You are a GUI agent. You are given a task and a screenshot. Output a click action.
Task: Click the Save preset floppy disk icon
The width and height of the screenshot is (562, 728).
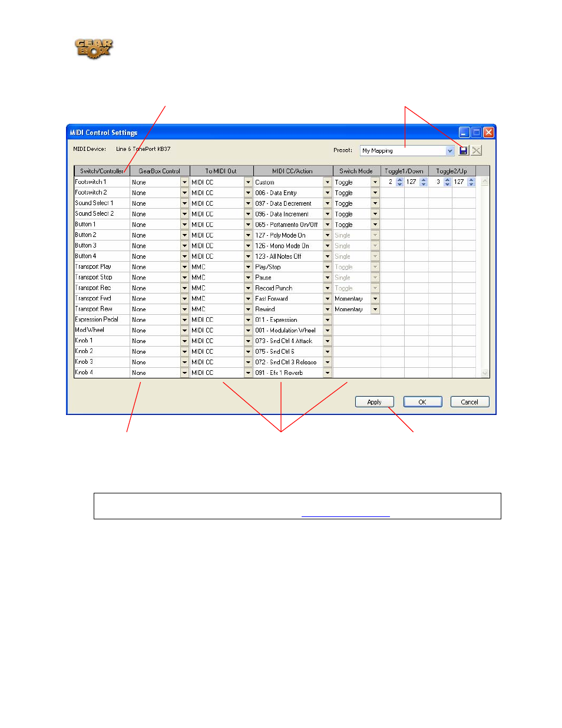click(464, 151)
